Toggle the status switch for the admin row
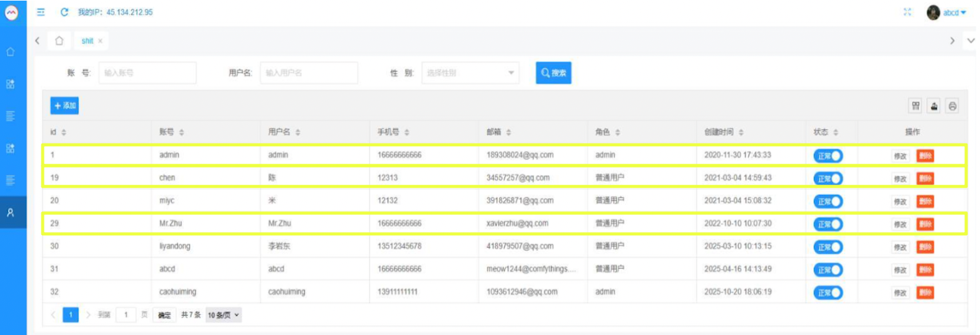Image resolution: width=980 pixels, height=335 pixels. pyautogui.click(x=828, y=156)
